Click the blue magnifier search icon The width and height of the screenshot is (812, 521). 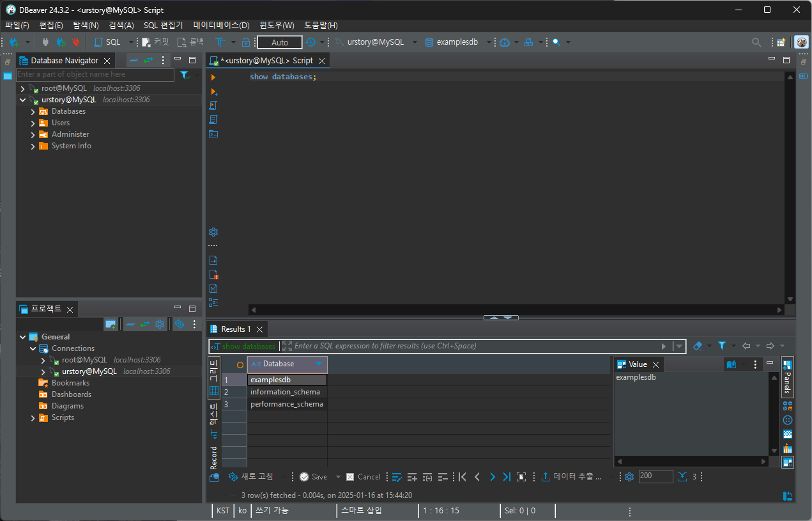pos(556,42)
